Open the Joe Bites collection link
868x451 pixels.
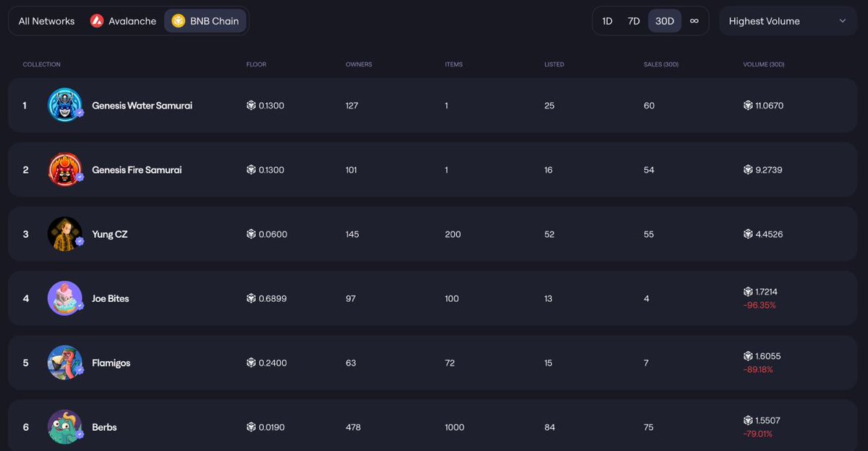click(111, 298)
